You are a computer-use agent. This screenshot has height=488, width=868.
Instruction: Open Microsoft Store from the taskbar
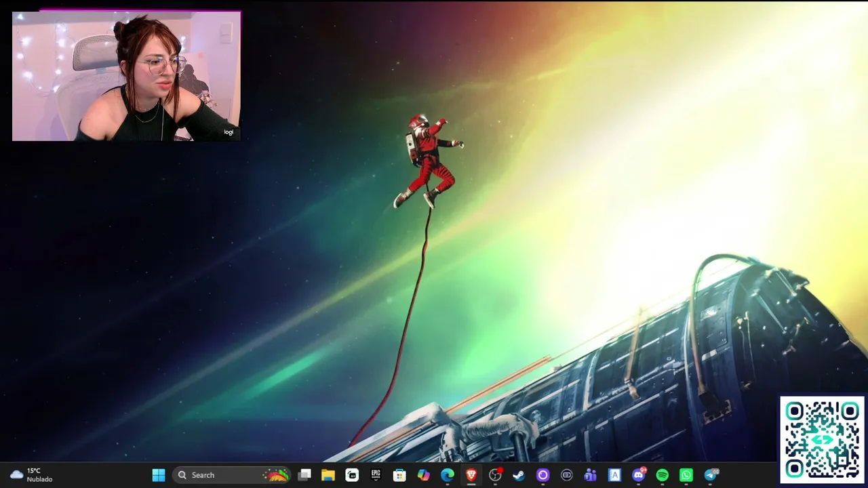(399, 475)
